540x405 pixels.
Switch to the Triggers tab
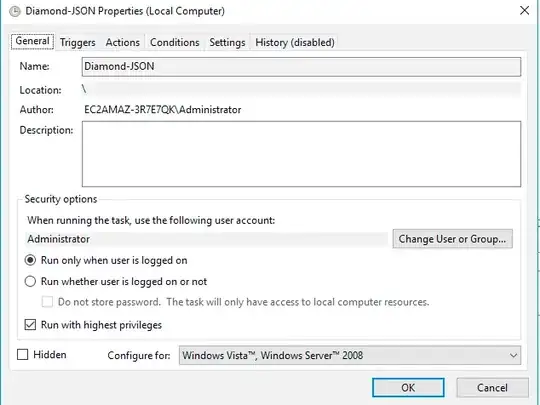tap(77, 42)
